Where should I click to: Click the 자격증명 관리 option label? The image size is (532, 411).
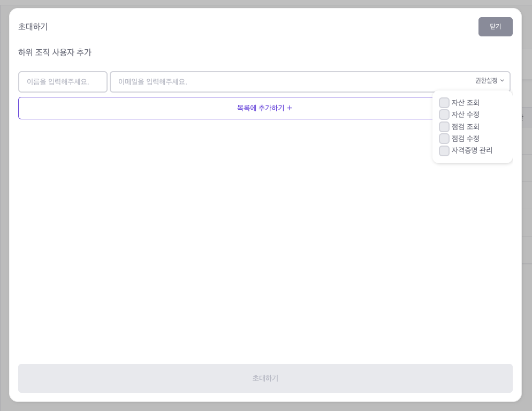[x=472, y=150]
